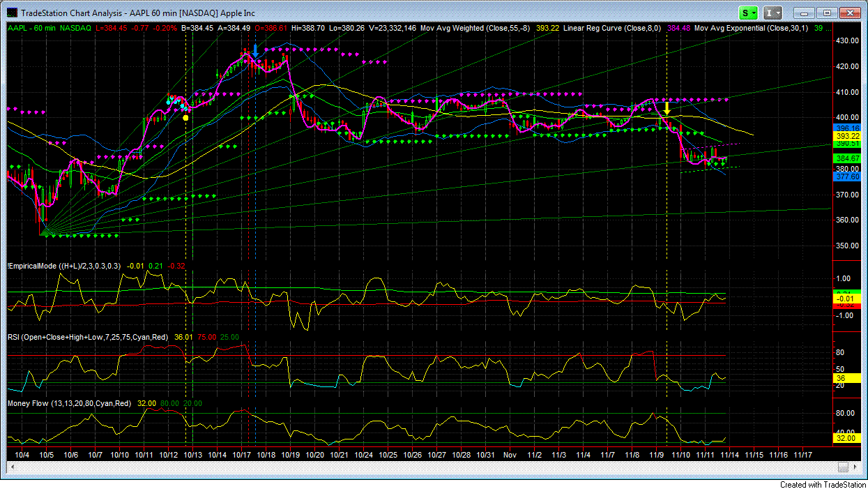Click the '10/19' date axis label
868x489 pixels.
[291, 454]
